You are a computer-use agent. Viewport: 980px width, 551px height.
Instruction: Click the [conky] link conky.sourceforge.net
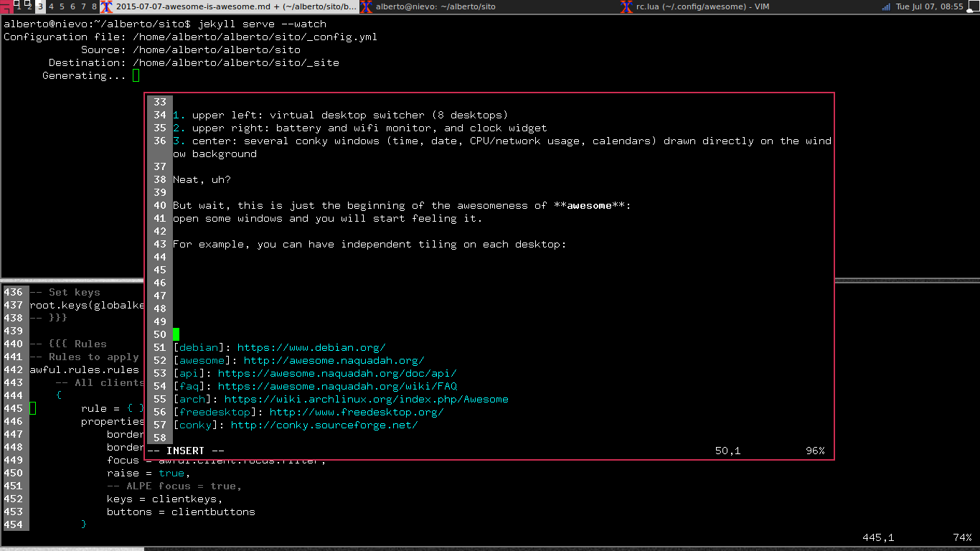324,425
